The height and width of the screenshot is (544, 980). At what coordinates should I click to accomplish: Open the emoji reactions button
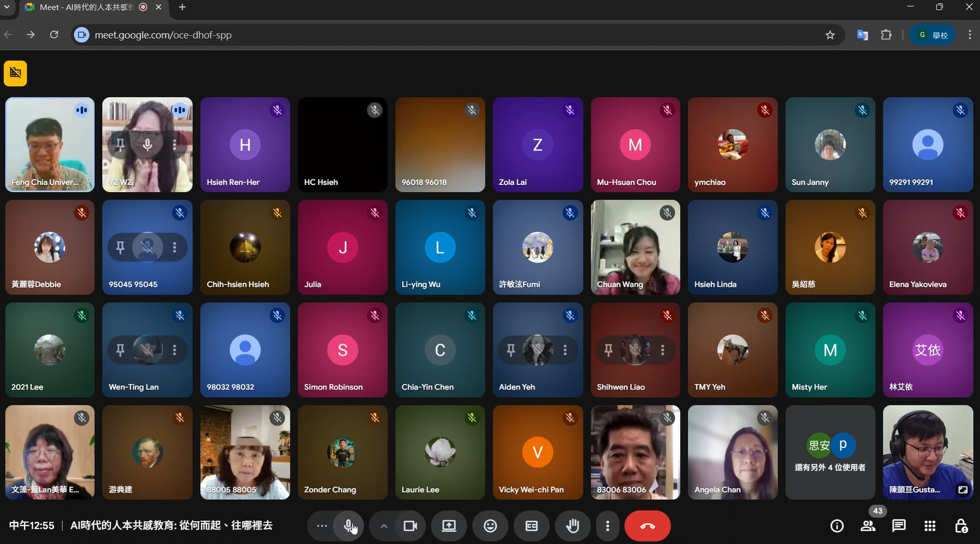tap(490, 526)
